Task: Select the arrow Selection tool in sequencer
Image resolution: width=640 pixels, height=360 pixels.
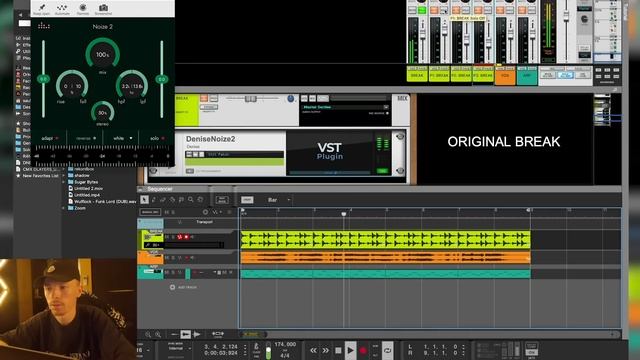Action: coord(144,200)
